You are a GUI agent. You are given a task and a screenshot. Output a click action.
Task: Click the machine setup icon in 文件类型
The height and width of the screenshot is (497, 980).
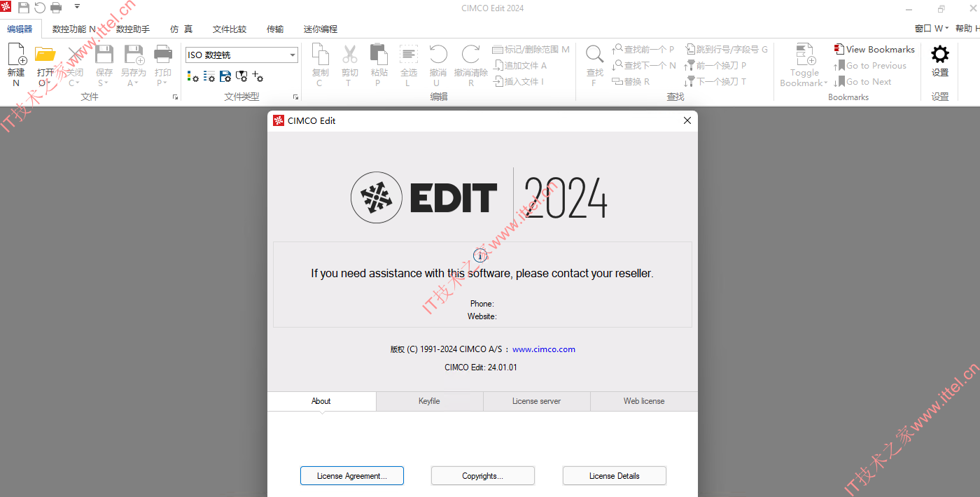click(x=241, y=76)
